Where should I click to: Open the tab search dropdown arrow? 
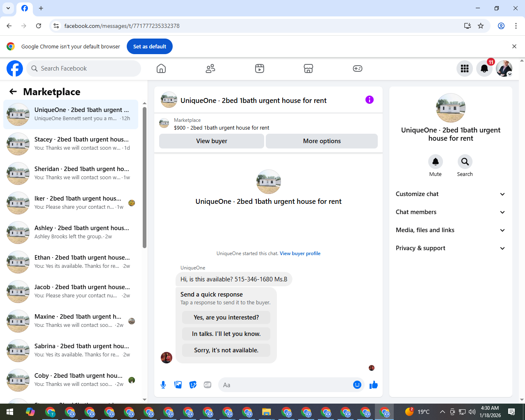point(8,8)
